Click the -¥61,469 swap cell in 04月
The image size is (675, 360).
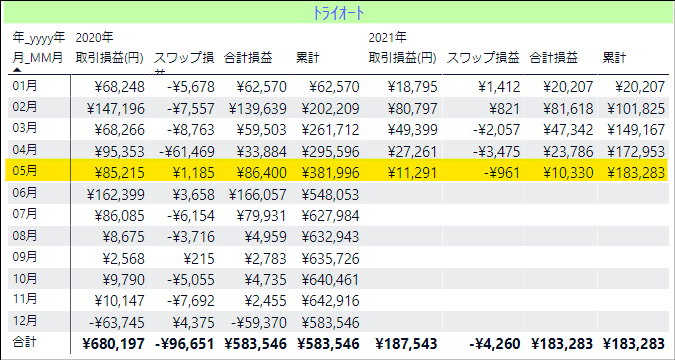pos(186,151)
